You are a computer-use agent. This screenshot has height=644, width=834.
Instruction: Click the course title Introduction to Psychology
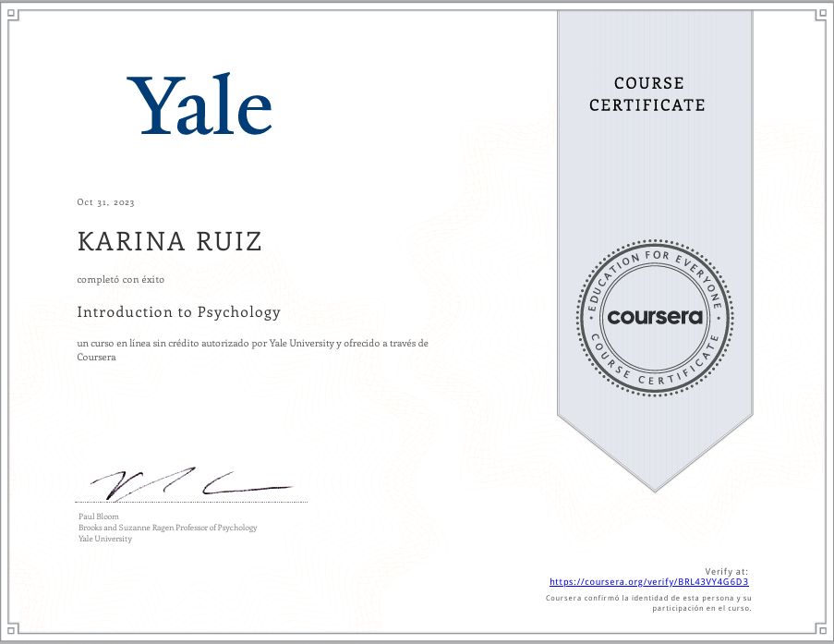[178, 312]
